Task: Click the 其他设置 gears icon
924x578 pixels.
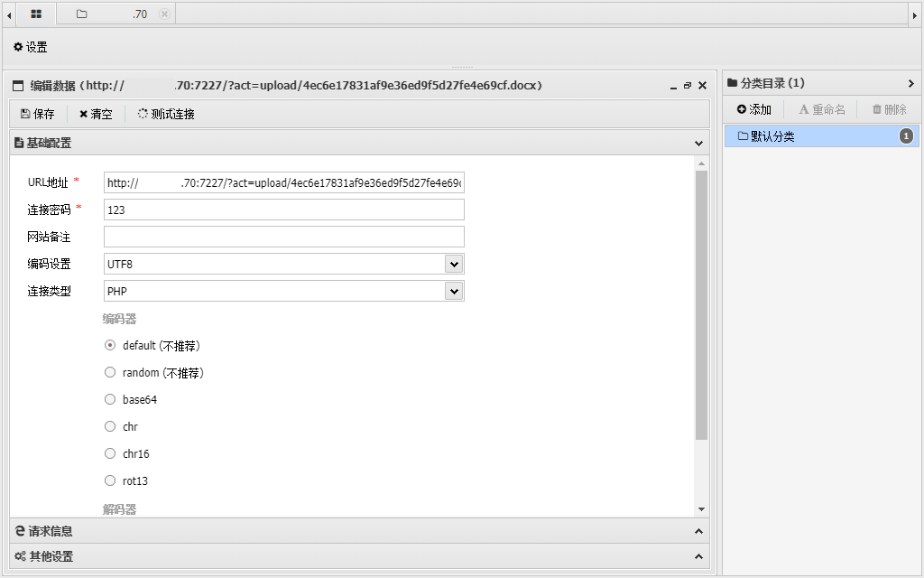Action: pyautogui.click(x=20, y=556)
